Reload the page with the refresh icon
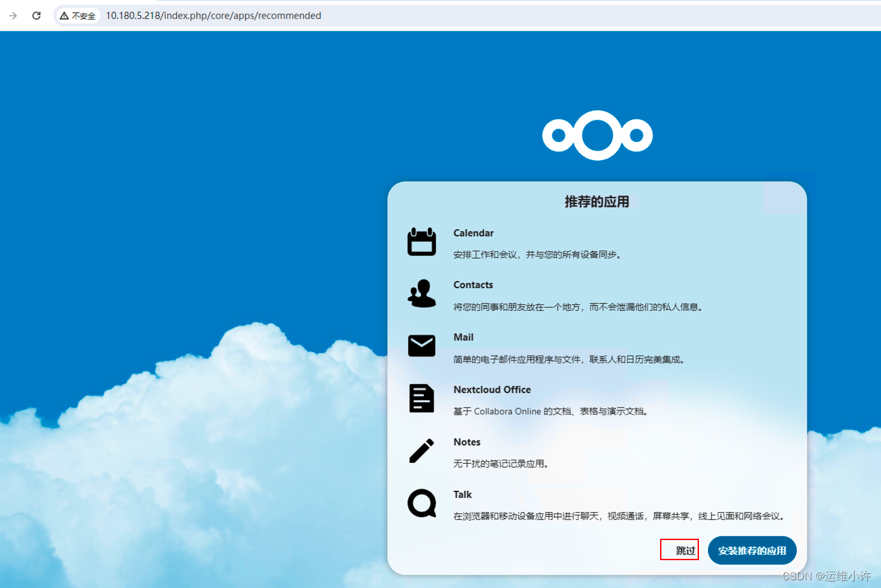 point(36,16)
